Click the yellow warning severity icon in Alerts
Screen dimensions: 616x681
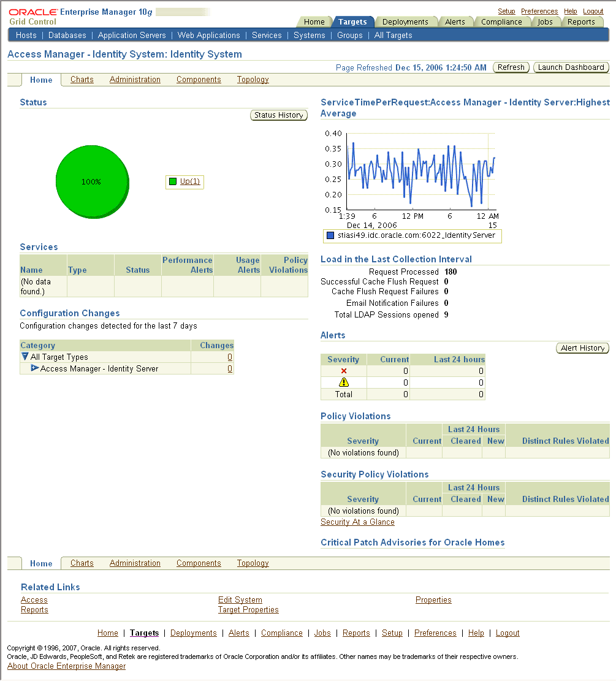click(343, 382)
